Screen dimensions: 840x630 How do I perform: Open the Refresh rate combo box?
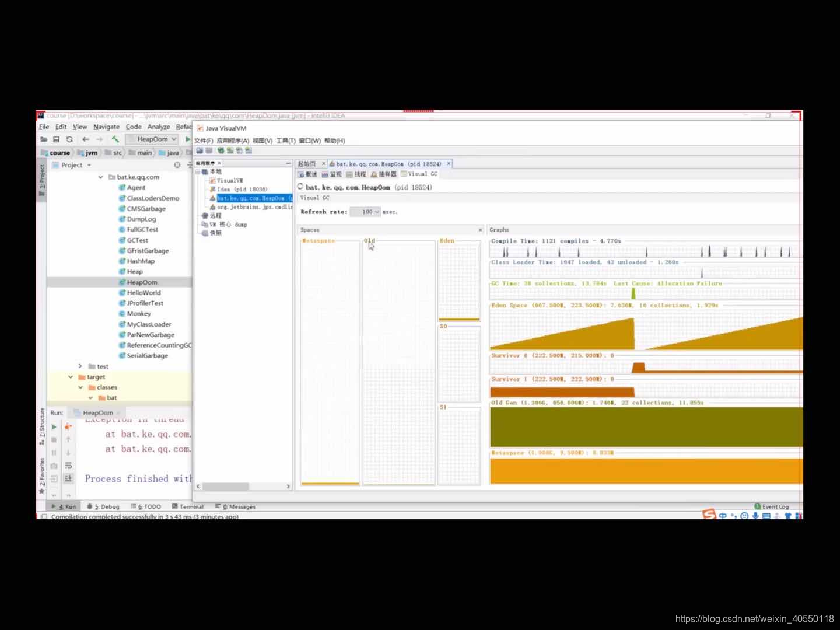365,212
